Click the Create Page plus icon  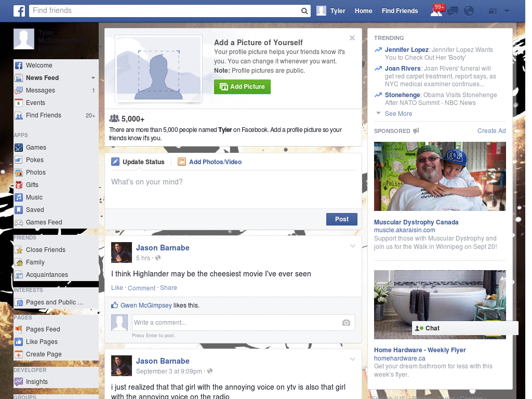pyautogui.click(x=19, y=354)
